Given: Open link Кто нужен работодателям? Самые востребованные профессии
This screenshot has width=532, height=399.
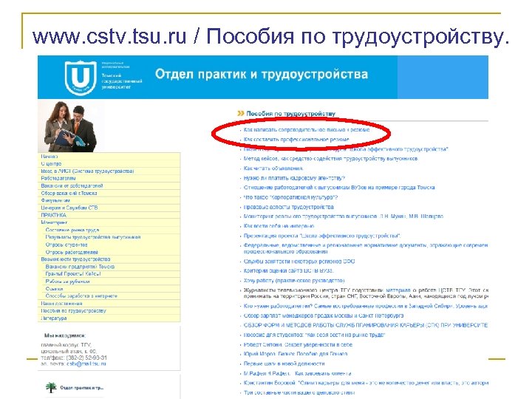Looking at the screenshot, I should pyautogui.click(x=366, y=306).
